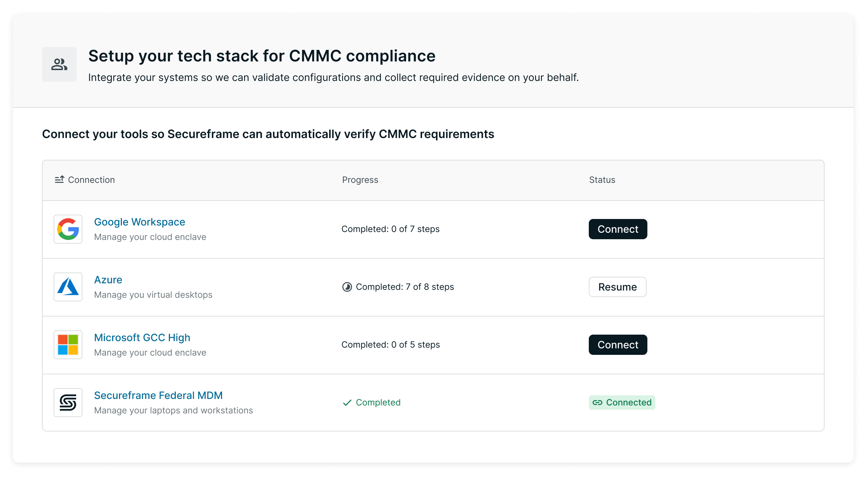Viewport: 868px width, 477px height.
Task: Open the Microsoft GCC High link
Action: [142, 338]
